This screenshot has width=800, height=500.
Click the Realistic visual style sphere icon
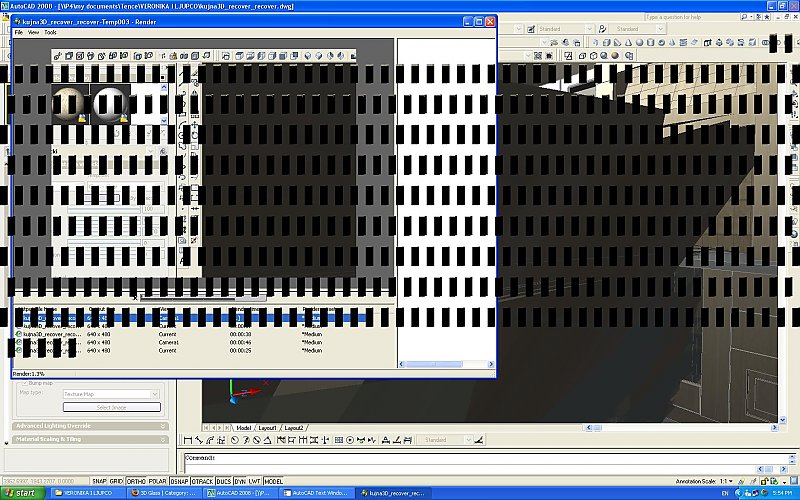click(604, 56)
